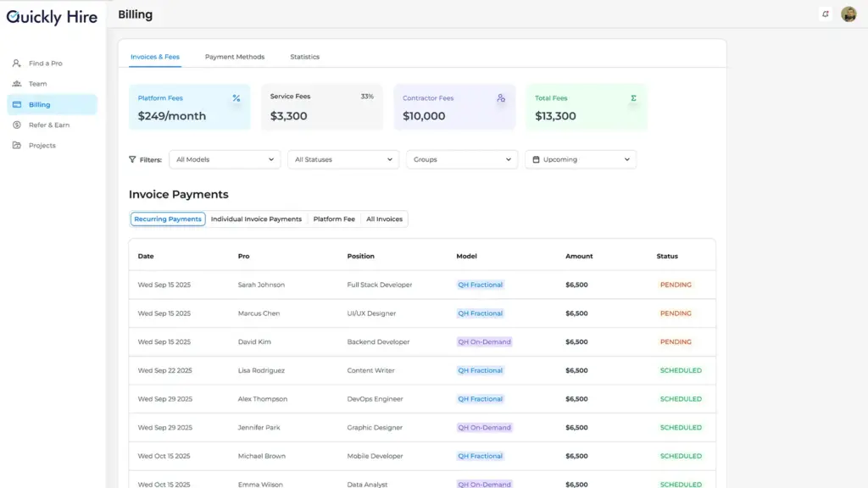The width and height of the screenshot is (868, 488).
Task: Open the Upcoming date filter dropdown
Action: [x=581, y=159]
